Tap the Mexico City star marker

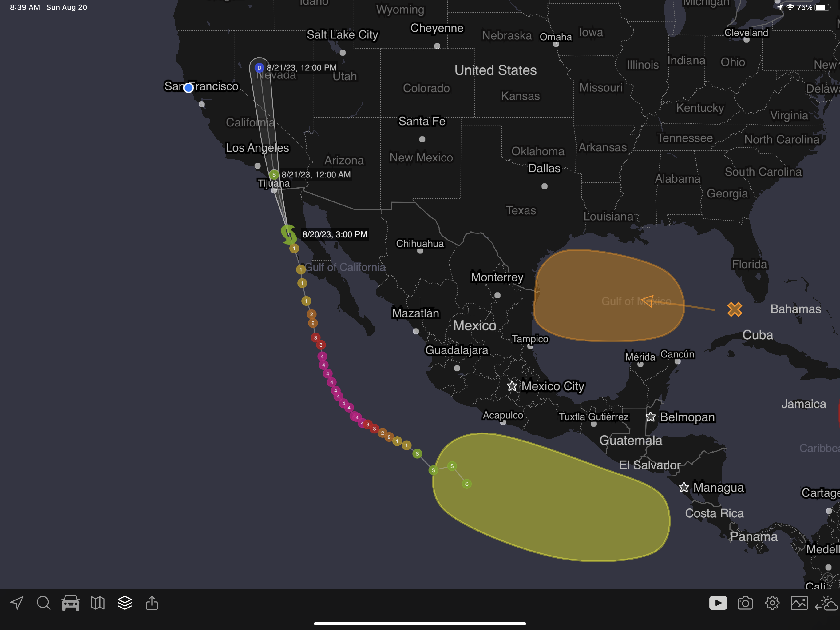(x=512, y=386)
